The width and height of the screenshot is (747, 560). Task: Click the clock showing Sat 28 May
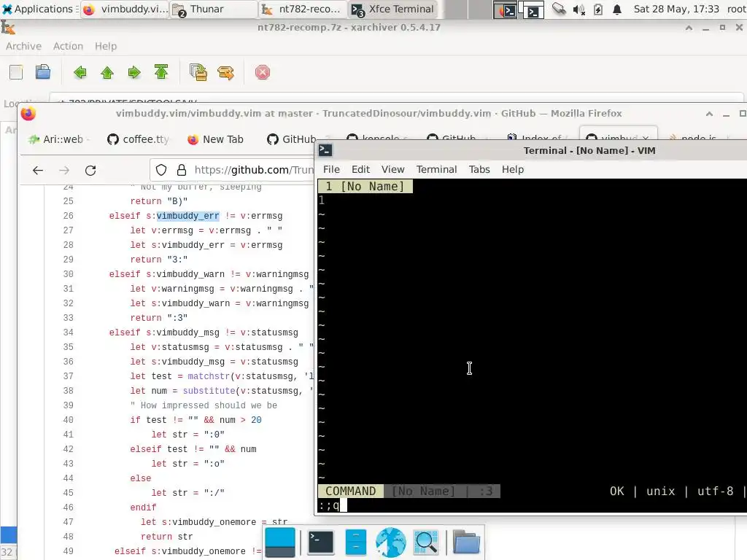point(676,9)
